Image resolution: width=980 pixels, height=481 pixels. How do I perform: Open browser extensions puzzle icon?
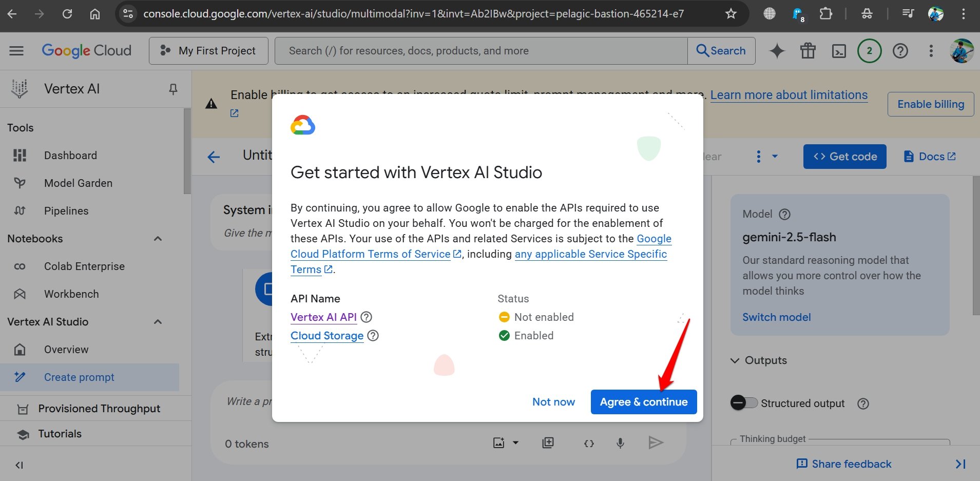pyautogui.click(x=826, y=14)
